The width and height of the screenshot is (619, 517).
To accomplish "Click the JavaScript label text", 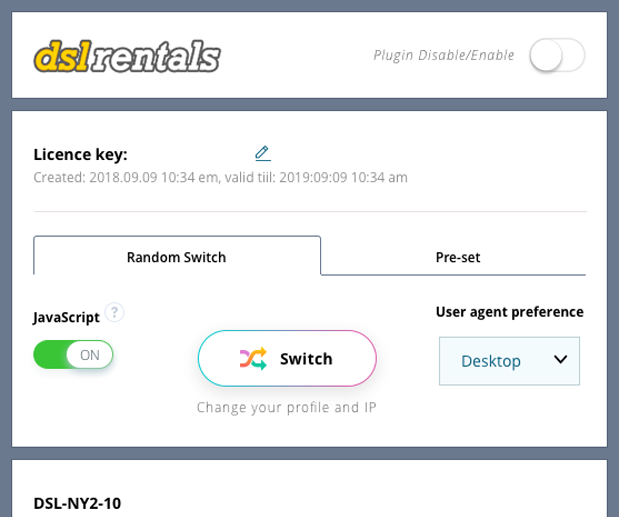I will coord(66,317).
